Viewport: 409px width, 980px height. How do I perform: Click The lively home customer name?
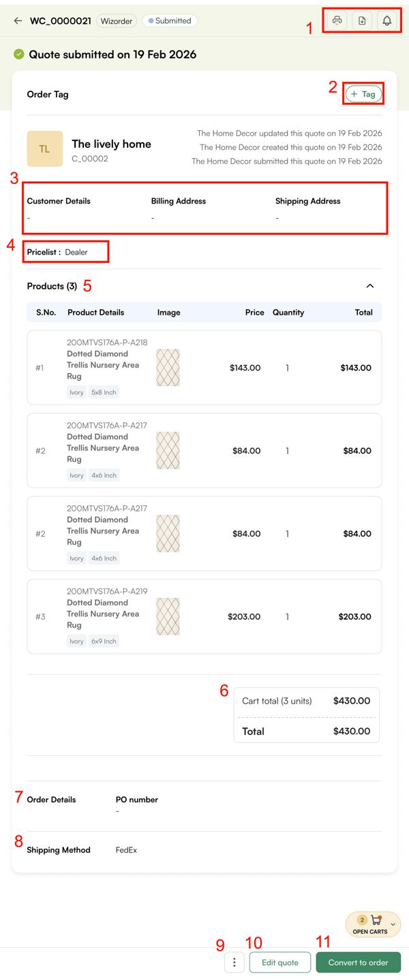(x=111, y=144)
